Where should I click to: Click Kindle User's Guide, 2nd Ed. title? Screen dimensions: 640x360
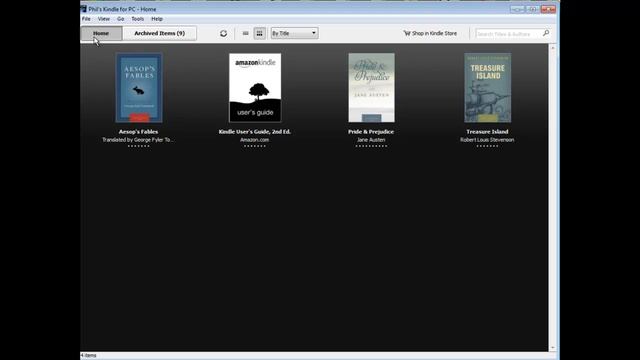(x=255, y=132)
